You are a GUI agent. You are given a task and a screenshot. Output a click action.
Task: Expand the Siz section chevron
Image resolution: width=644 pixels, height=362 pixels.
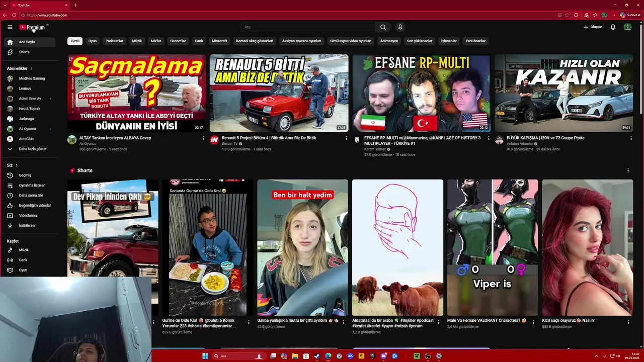17,165
